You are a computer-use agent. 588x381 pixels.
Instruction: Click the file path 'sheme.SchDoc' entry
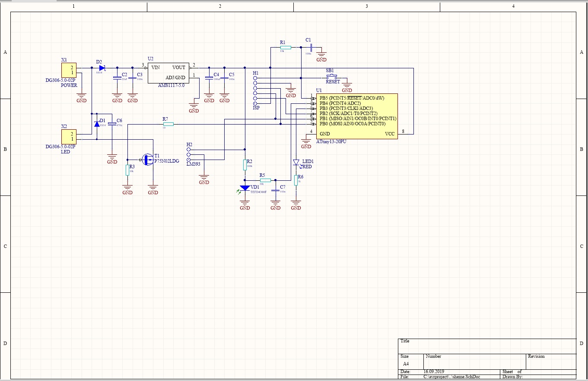(451, 377)
